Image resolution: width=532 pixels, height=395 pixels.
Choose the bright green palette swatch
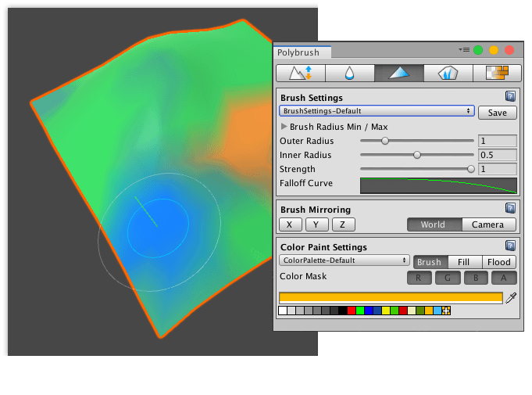360,311
